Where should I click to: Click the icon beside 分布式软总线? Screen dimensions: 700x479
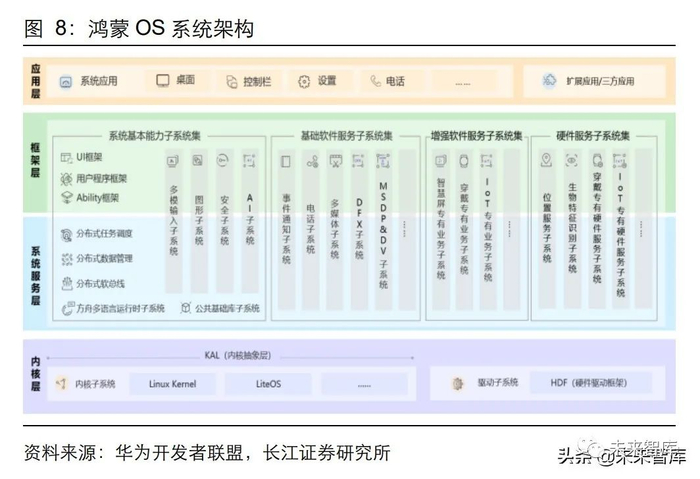67,283
